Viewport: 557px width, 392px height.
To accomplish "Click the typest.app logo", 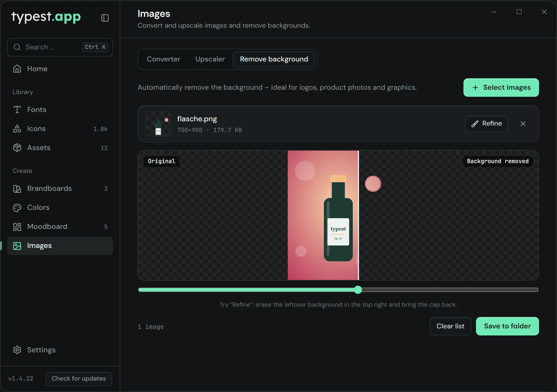I will click(x=46, y=17).
